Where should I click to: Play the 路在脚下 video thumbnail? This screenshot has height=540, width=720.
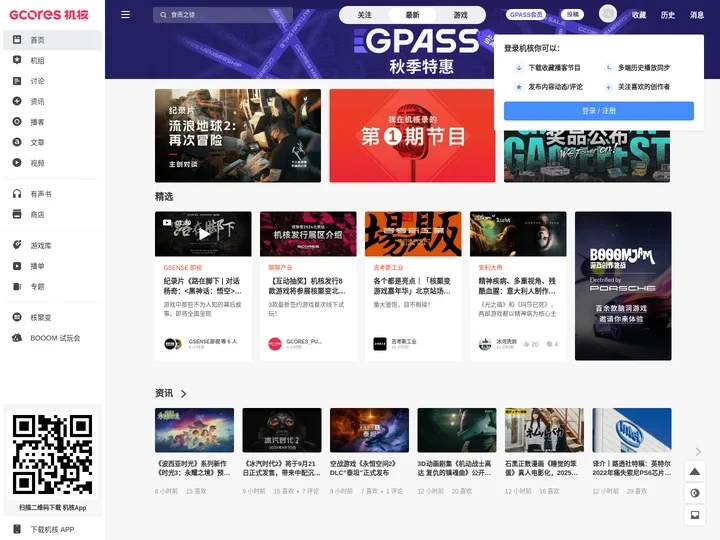[203, 234]
